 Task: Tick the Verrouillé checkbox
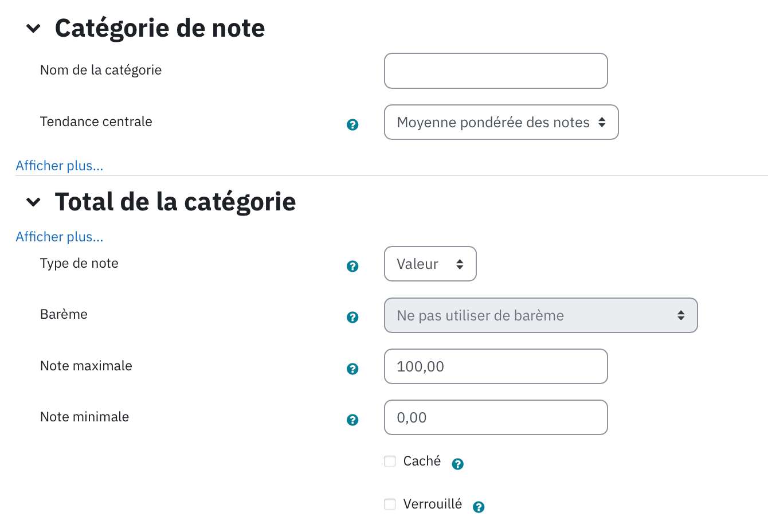[390, 504]
